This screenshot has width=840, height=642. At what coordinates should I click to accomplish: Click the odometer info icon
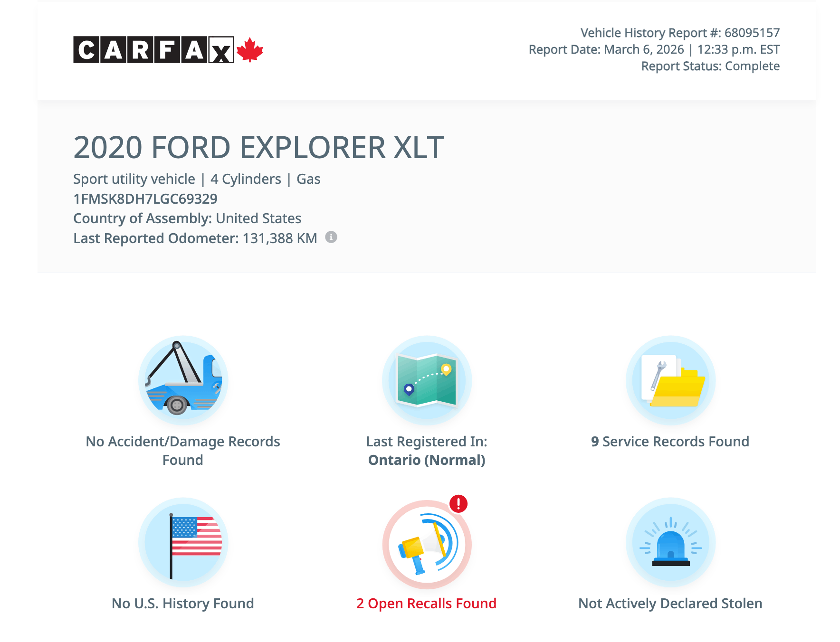coord(331,237)
